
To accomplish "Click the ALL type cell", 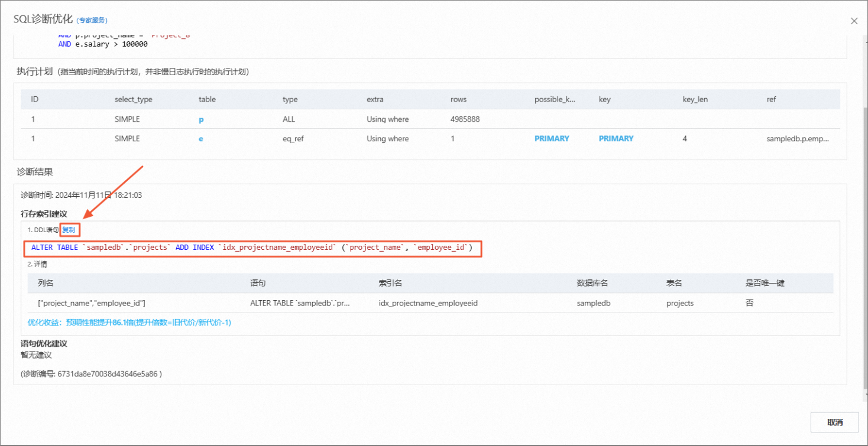I will point(289,119).
